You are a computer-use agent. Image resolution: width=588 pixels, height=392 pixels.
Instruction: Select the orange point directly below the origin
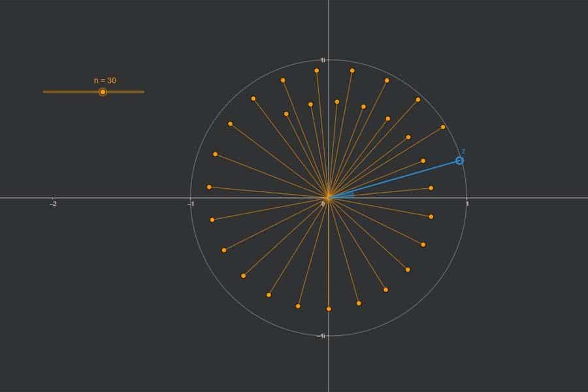coord(329,309)
